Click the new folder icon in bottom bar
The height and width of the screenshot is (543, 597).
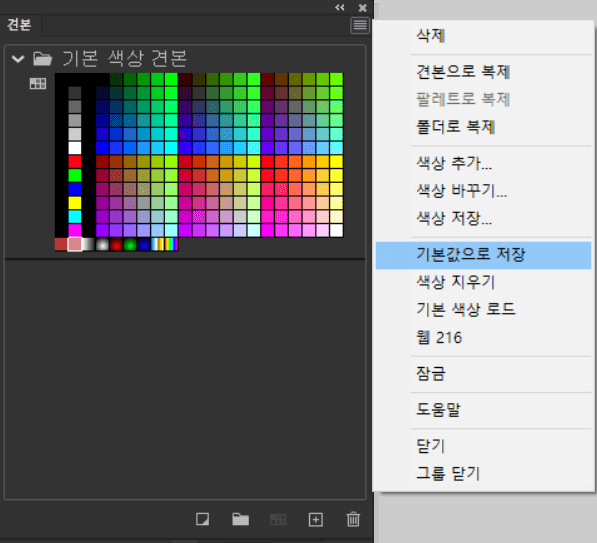(x=240, y=519)
